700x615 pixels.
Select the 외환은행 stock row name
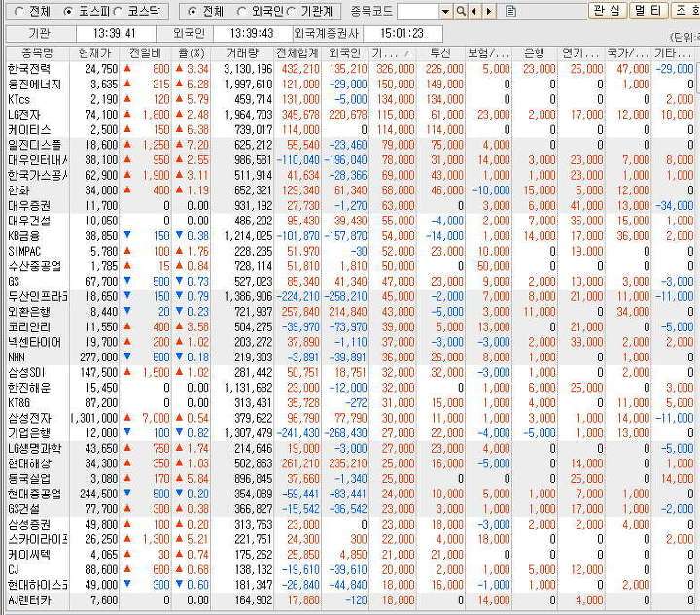pyautogui.click(x=29, y=312)
